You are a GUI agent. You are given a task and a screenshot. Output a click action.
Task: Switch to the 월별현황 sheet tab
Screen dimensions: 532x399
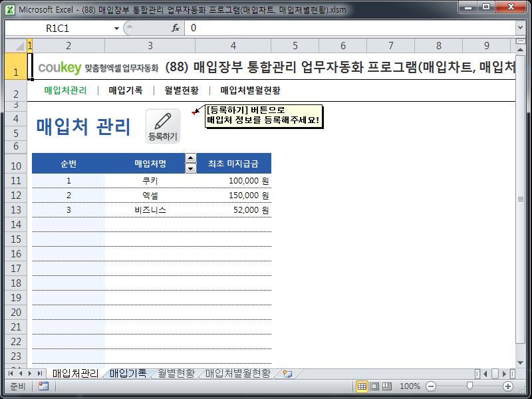[176, 374]
